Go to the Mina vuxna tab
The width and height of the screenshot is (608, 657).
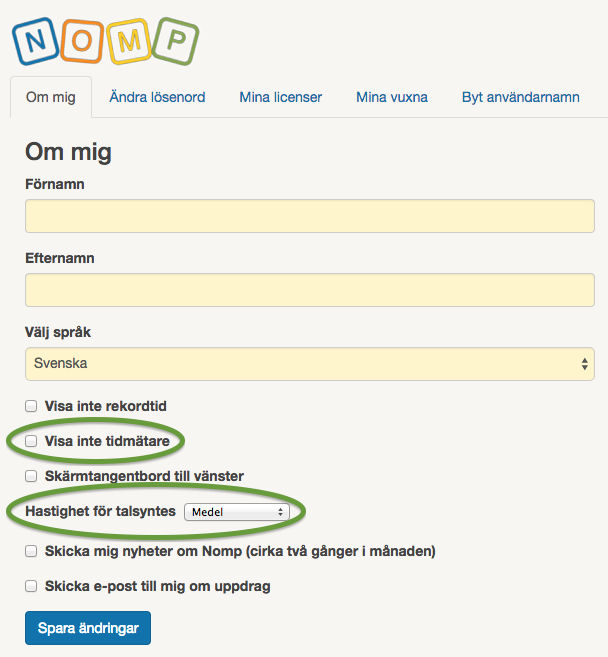point(392,97)
